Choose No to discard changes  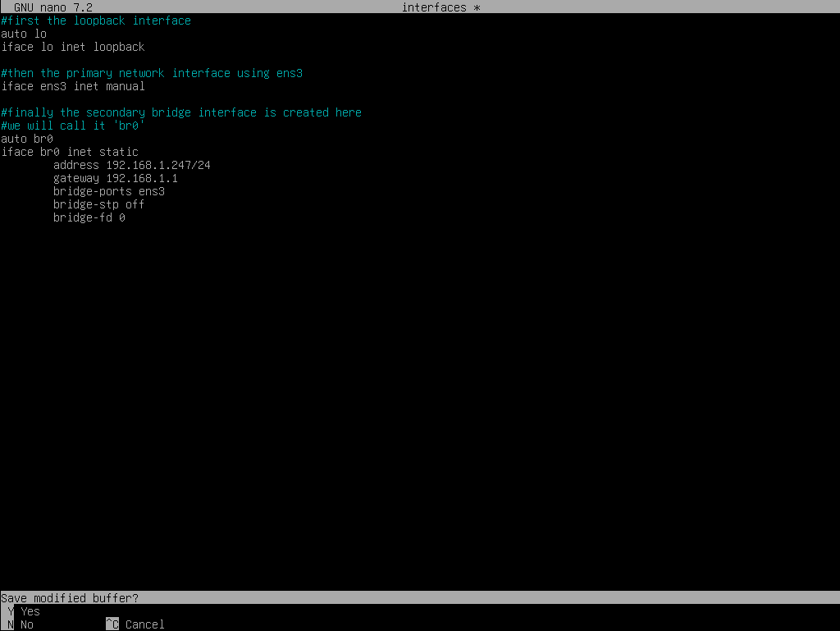[27, 624]
